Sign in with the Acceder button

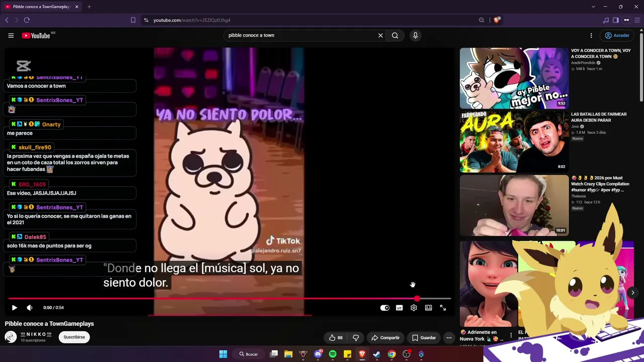[x=617, y=36]
